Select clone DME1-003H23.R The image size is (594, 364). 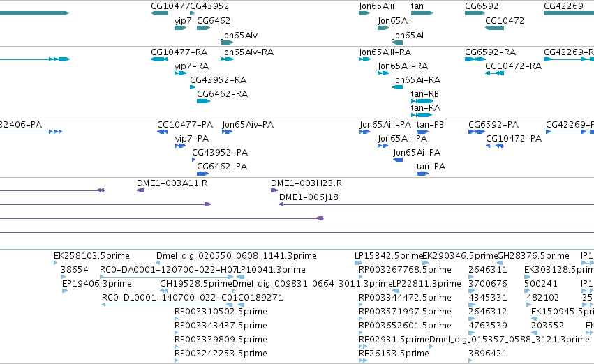click(x=306, y=183)
